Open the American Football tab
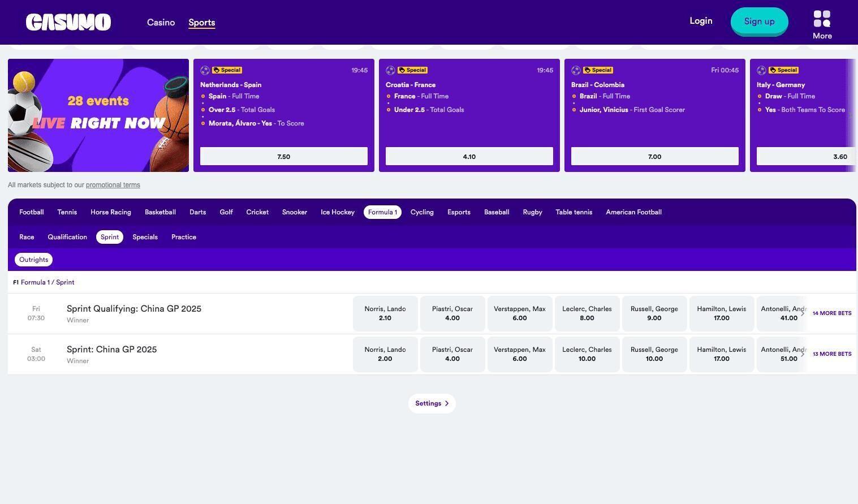 pos(633,212)
